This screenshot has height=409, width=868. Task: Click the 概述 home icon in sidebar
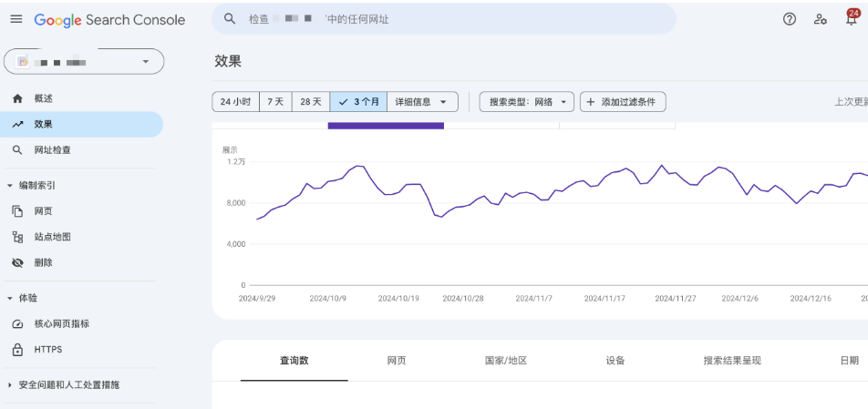tap(17, 98)
